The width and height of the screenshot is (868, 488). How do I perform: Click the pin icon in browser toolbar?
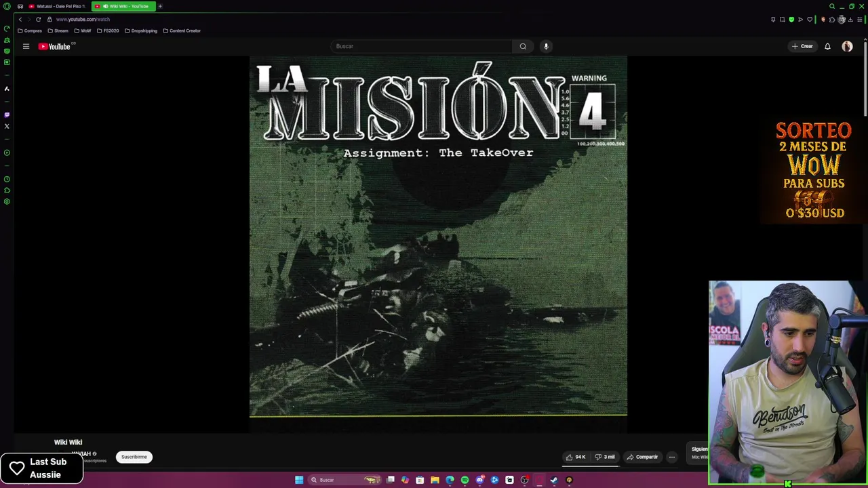click(773, 19)
